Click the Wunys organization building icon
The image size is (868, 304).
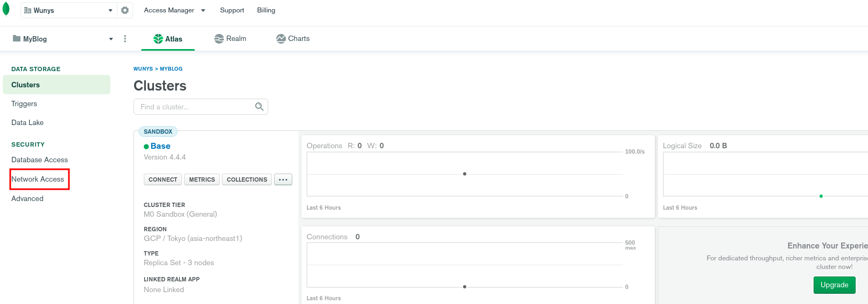27,10
